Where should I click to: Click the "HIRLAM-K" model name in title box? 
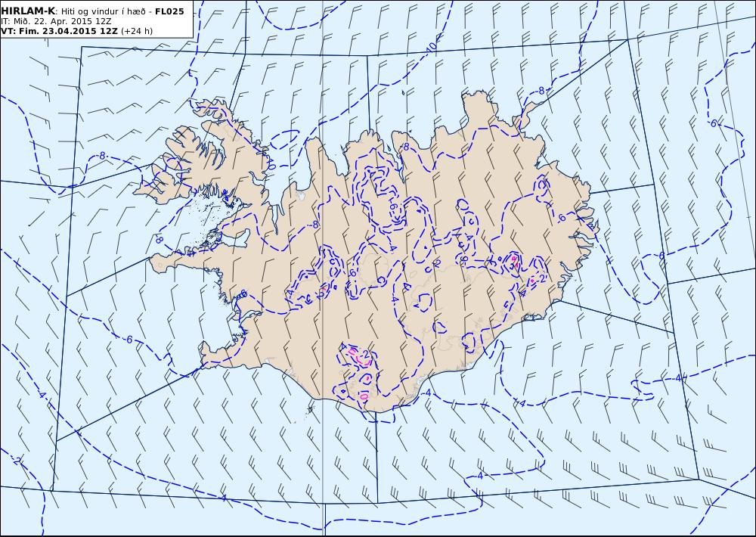pyautogui.click(x=28, y=11)
